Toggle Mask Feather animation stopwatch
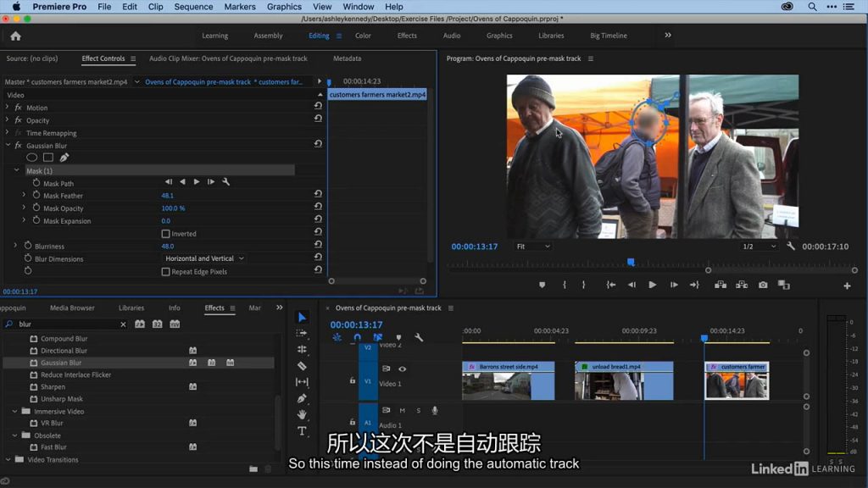 click(x=36, y=195)
